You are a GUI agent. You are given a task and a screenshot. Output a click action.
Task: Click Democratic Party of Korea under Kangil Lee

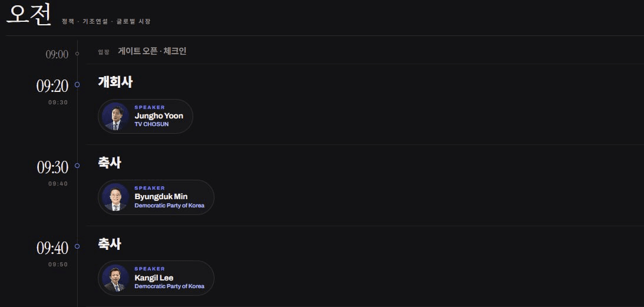click(169, 286)
